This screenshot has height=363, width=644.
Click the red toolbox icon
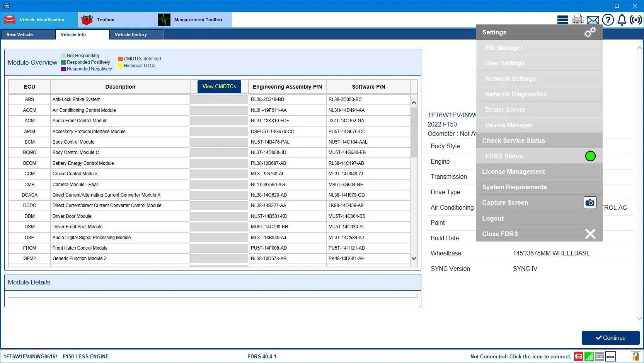click(87, 20)
